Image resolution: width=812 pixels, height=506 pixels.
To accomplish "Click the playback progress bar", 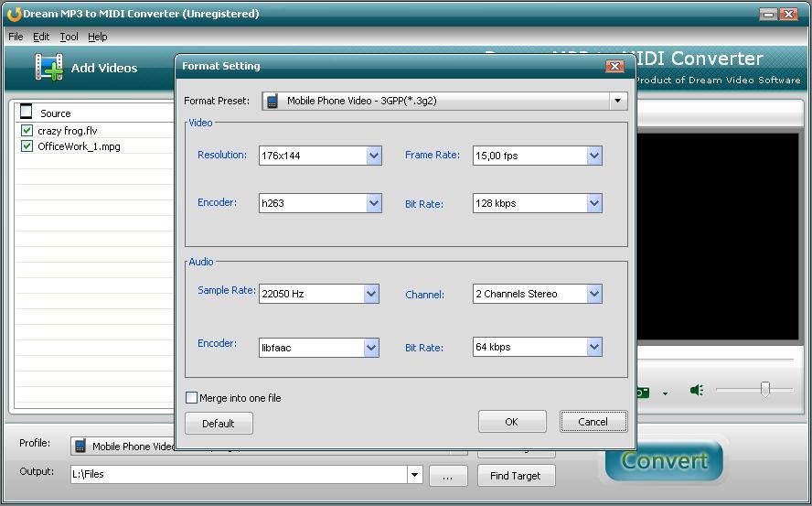I will [x=715, y=359].
